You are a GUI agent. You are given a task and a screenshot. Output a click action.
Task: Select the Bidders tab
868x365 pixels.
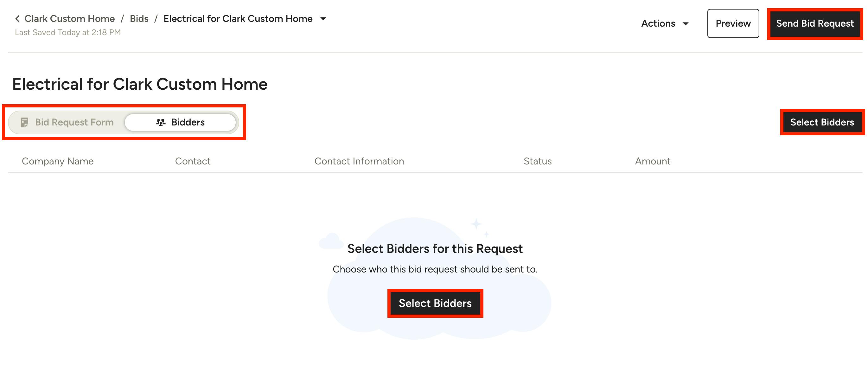tap(180, 122)
